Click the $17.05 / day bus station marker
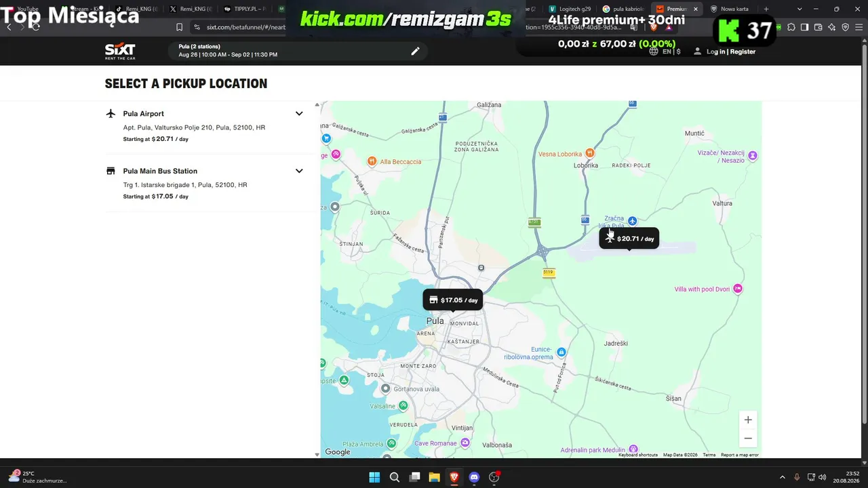 [x=453, y=300]
